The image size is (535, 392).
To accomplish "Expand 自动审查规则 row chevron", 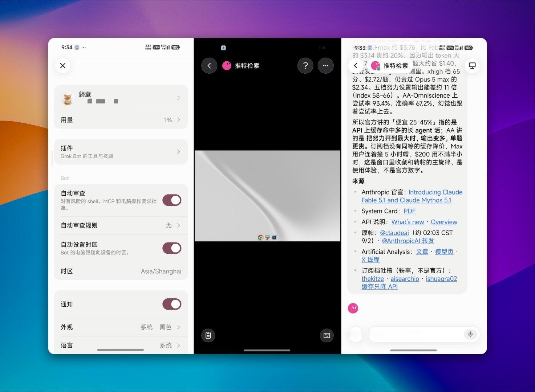I will pos(178,225).
